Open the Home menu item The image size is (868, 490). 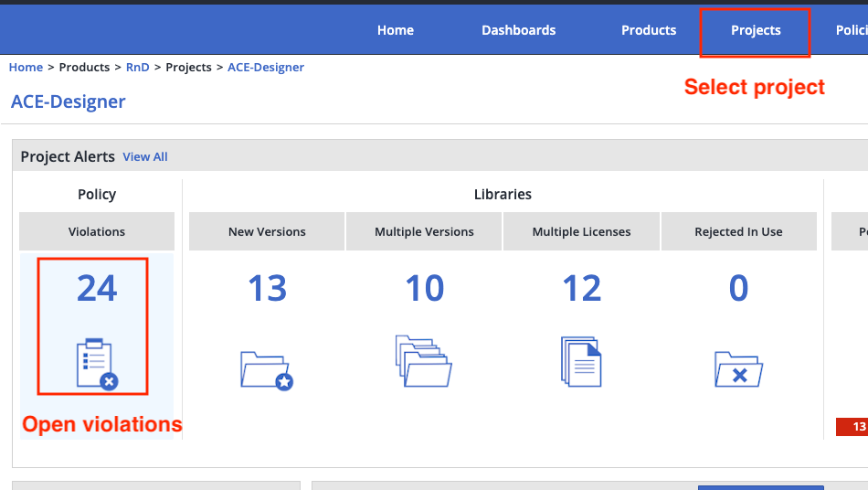click(x=395, y=30)
